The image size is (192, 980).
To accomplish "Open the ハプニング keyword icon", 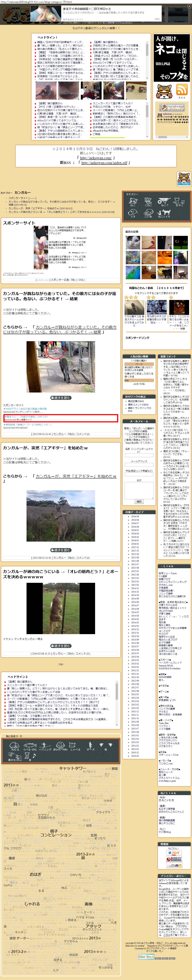I will coord(45,746).
